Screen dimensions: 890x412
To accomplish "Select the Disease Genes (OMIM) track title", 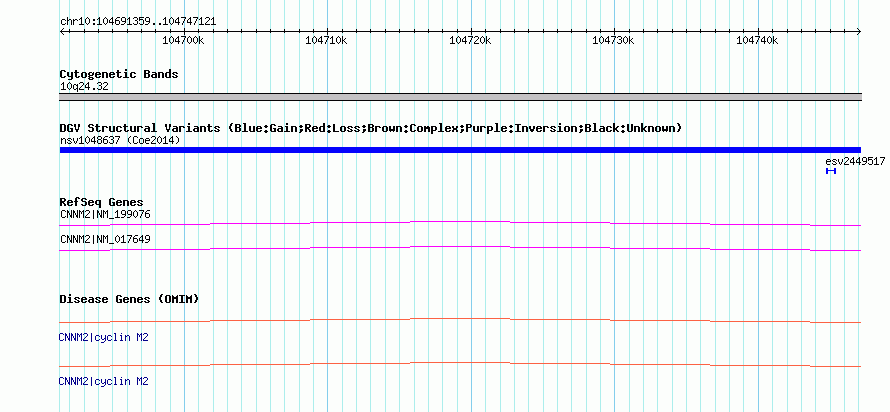I will tap(129, 299).
